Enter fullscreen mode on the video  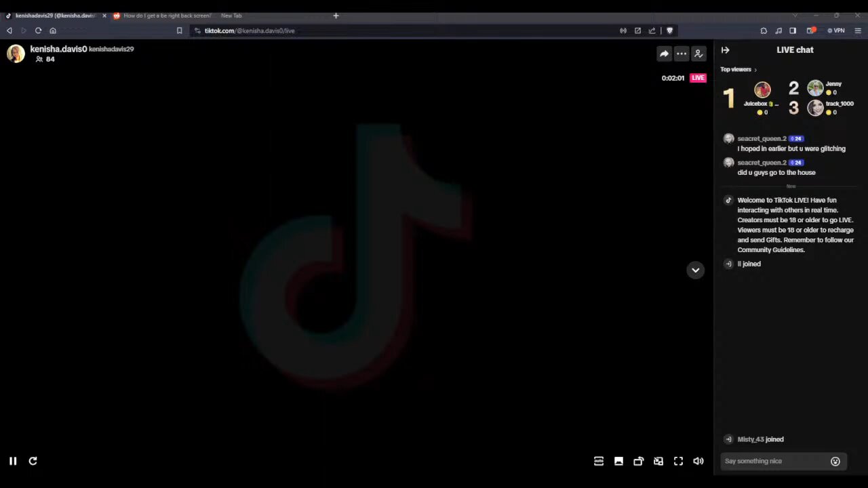[678, 461]
